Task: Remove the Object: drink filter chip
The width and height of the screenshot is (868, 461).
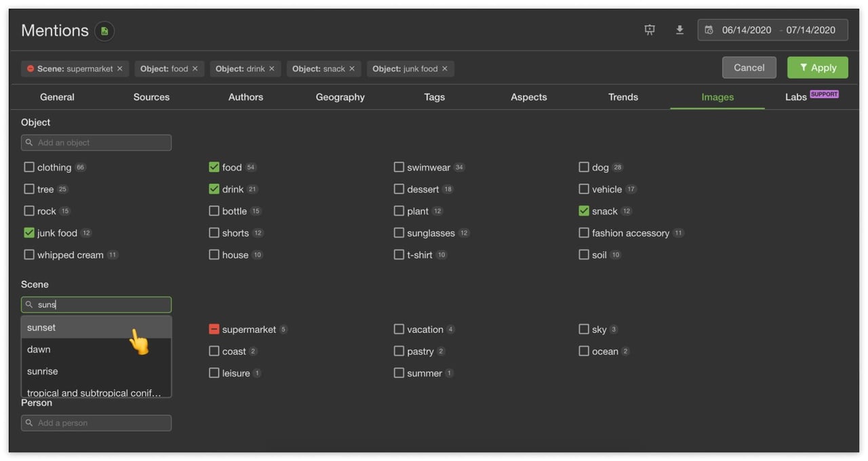Action: pos(272,68)
